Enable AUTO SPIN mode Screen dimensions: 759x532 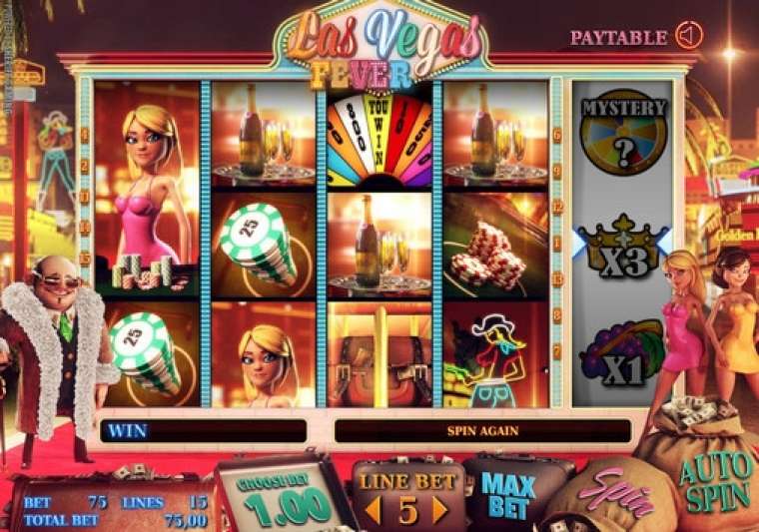pos(718,482)
